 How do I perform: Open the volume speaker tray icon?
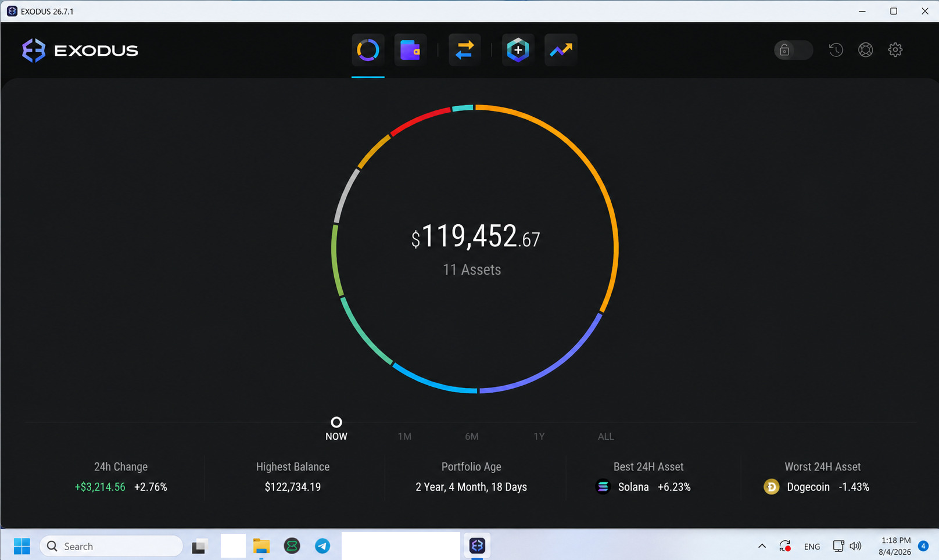click(855, 546)
